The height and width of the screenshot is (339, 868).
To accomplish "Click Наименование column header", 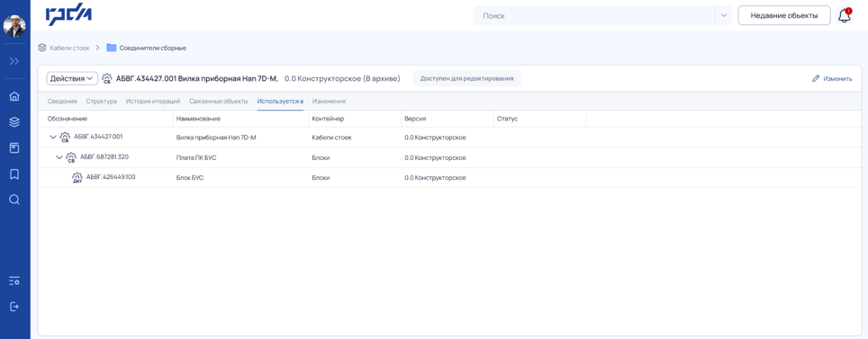I will [198, 119].
